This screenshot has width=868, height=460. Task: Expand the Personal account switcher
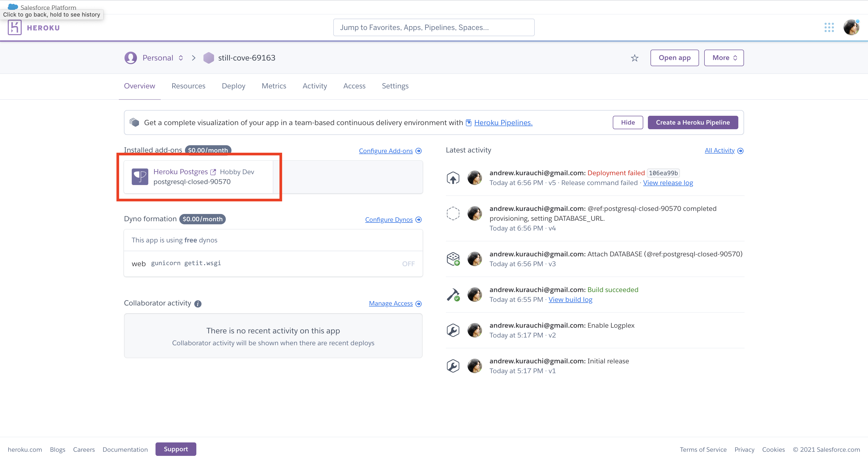point(181,58)
